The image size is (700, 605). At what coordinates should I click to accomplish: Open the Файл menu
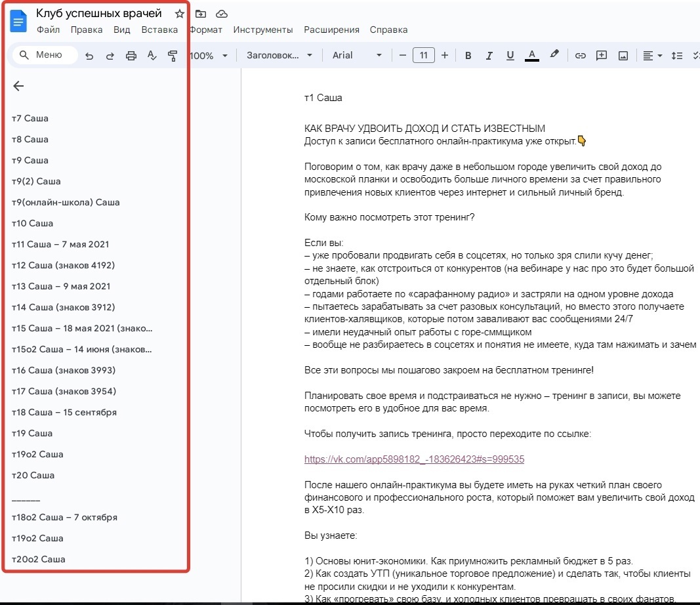pyautogui.click(x=48, y=30)
